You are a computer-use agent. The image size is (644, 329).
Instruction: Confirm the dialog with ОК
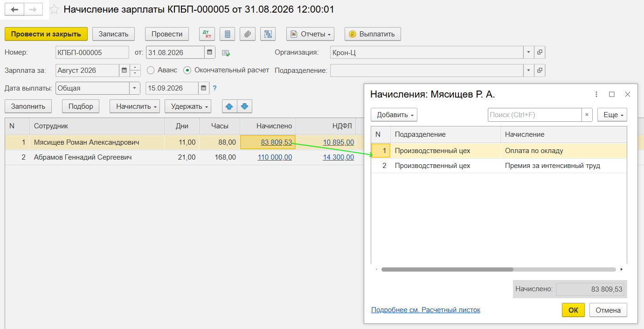pos(573,310)
